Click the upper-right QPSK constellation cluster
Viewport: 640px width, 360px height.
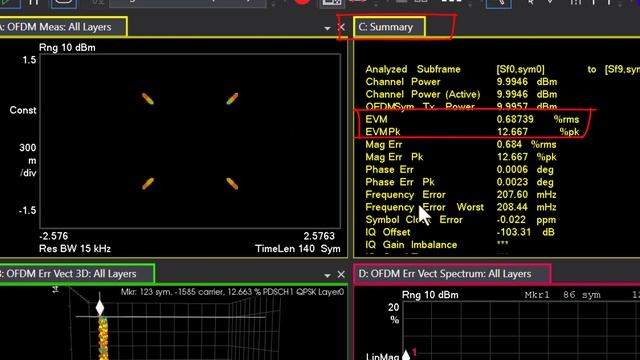click(x=232, y=99)
